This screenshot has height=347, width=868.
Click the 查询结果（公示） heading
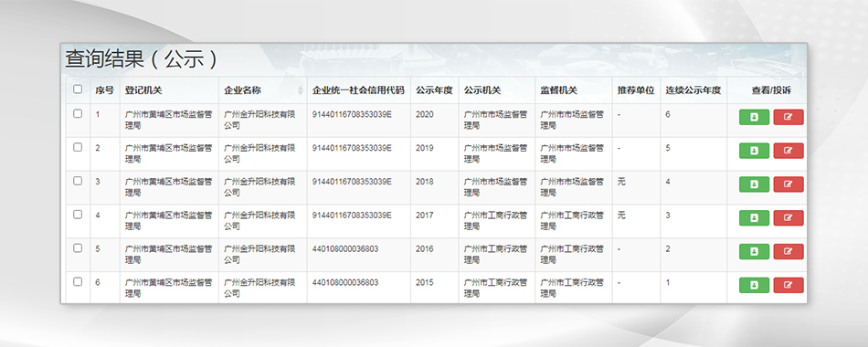point(141,59)
